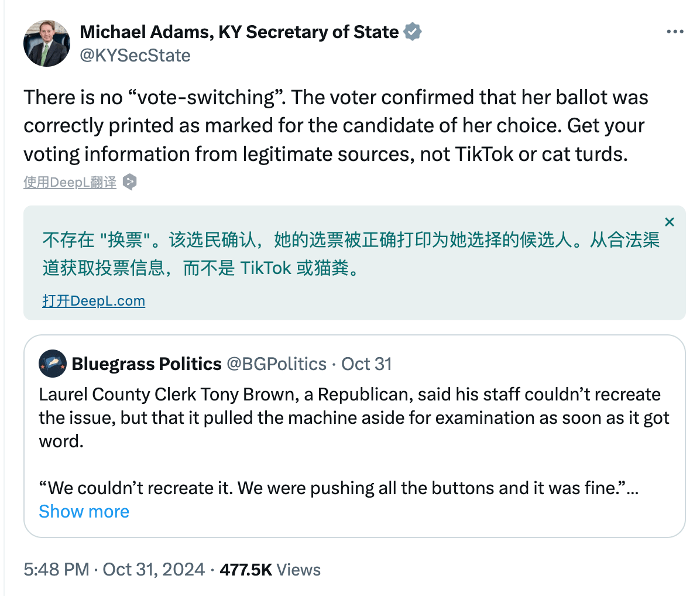This screenshot has width=700, height=596.
Task: Click the verified badge beside the author name
Action: pyautogui.click(x=413, y=32)
